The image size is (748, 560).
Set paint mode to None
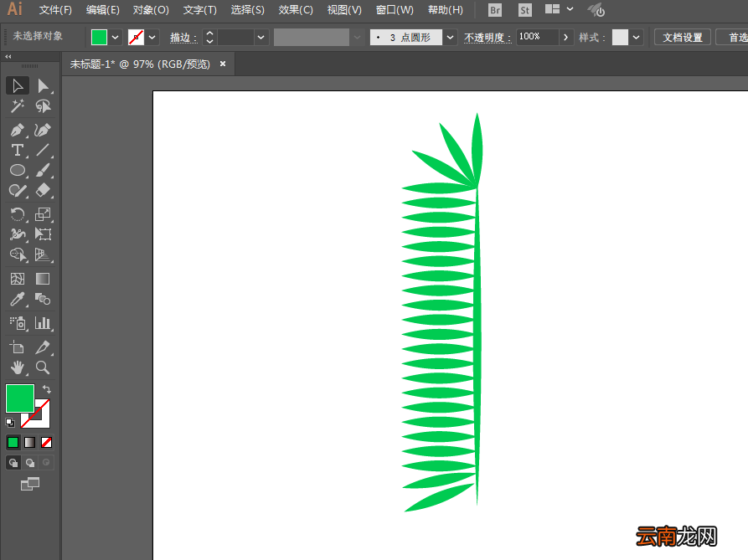pos(46,443)
